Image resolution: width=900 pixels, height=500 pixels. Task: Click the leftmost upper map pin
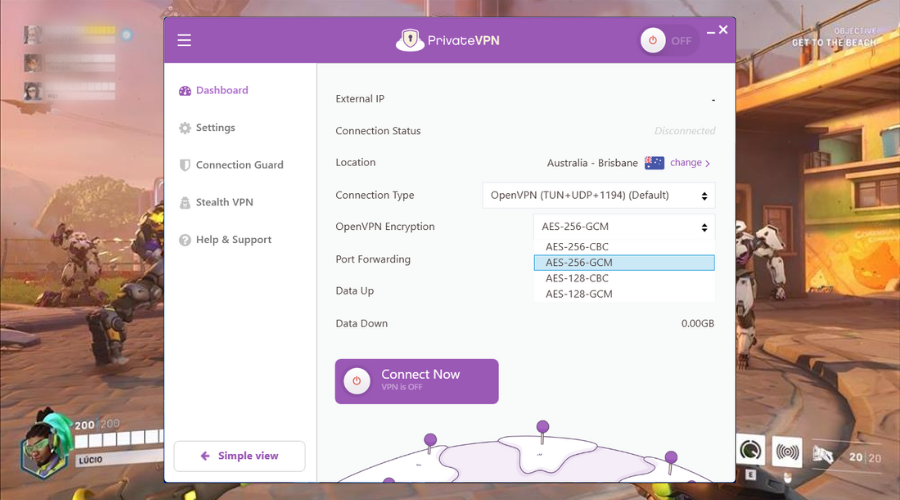tap(430, 443)
